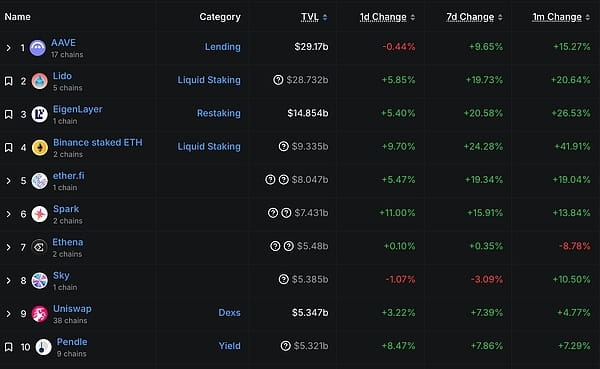Click the question mark icon beside Lido TVL
600x369 pixels.
pyautogui.click(x=278, y=80)
